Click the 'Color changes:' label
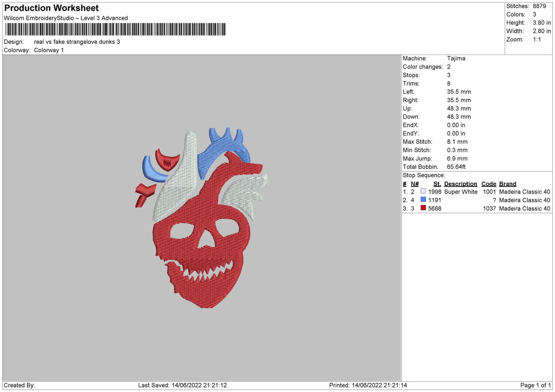Image resolution: width=555 pixels, height=392 pixels. (423, 67)
